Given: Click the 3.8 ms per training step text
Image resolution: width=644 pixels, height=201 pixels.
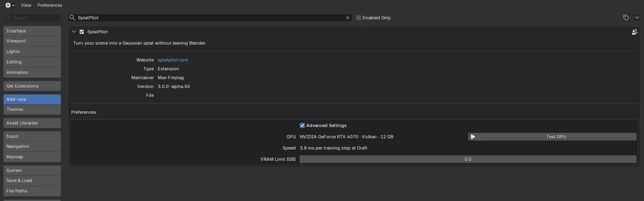Looking at the screenshot, I should click(x=333, y=148).
